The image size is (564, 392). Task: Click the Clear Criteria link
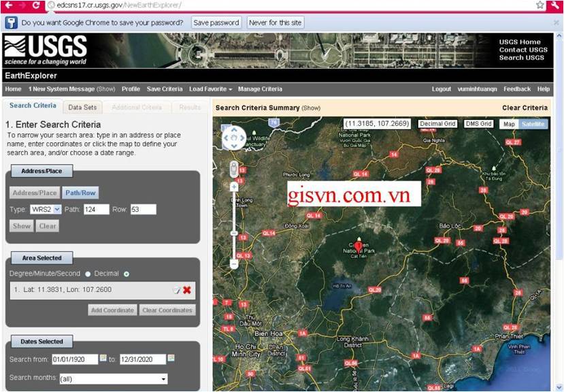525,108
